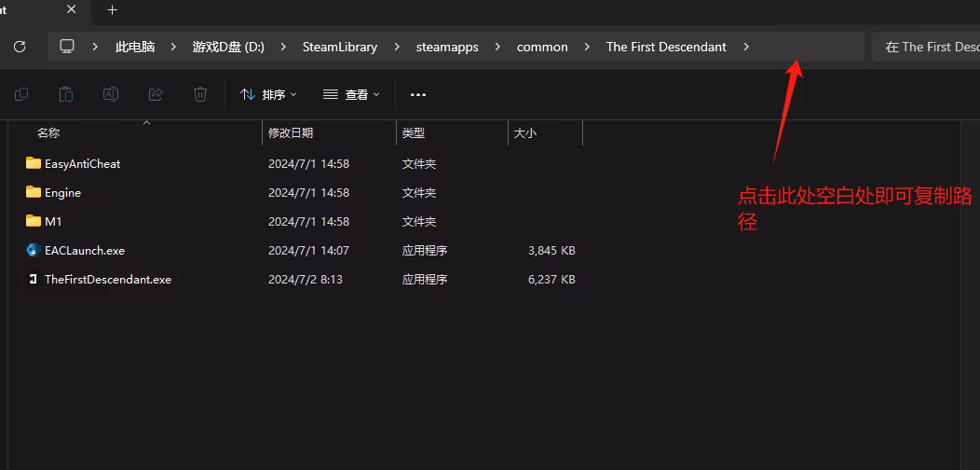The height and width of the screenshot is (470, 980).
Task: Click date 2024/7/1 14:07 of EACLaunch.exe
Action: click(x=308, y=250)
